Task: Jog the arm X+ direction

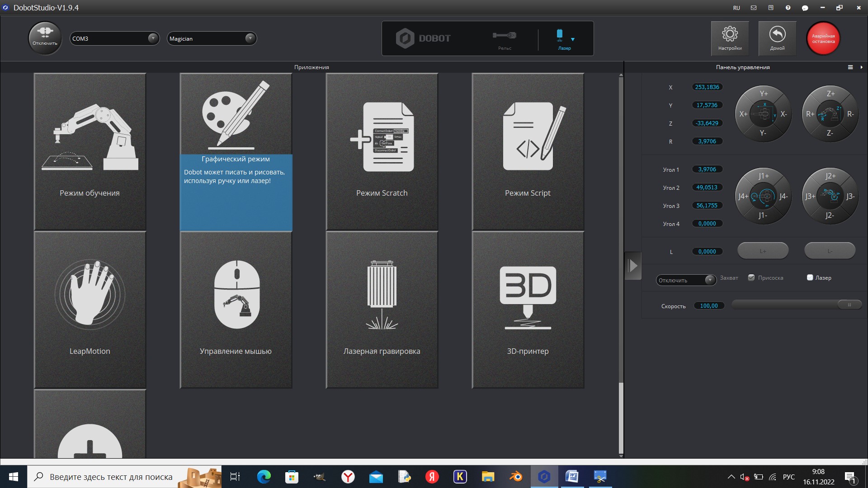Action: 743,114
